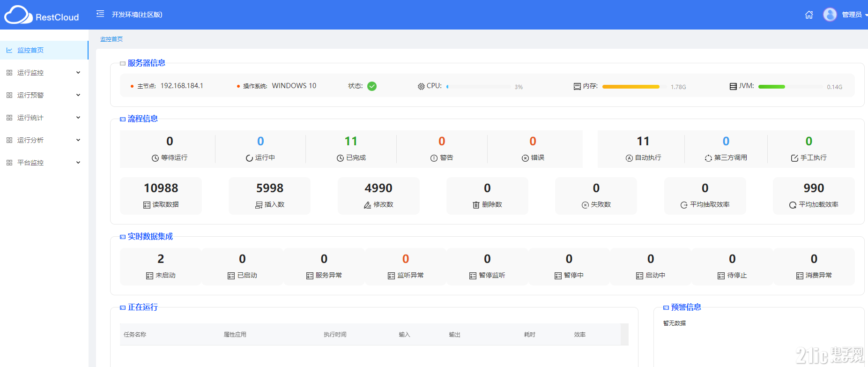The image size is (868, 367).
Task: Click the JVM icon
Action: 733,86
